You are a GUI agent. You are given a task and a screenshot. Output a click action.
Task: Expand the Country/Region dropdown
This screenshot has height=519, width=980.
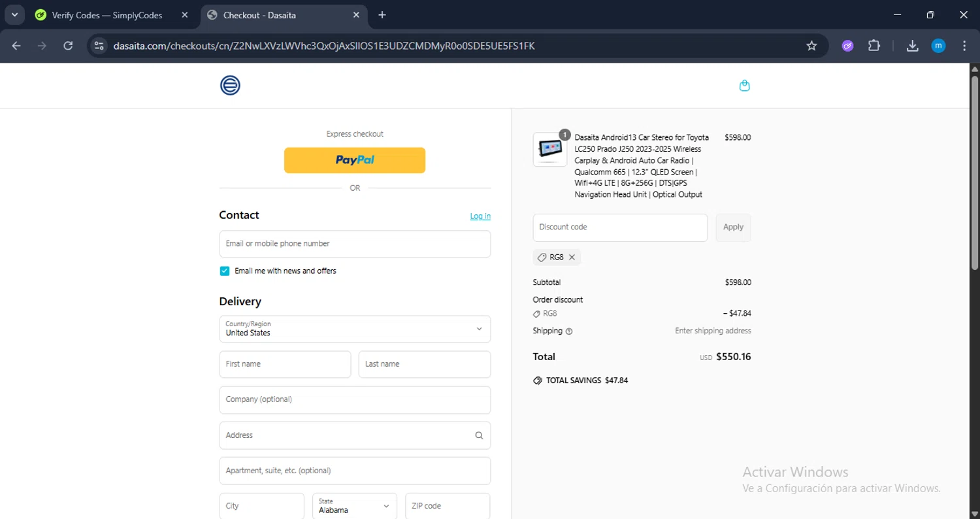355,329
